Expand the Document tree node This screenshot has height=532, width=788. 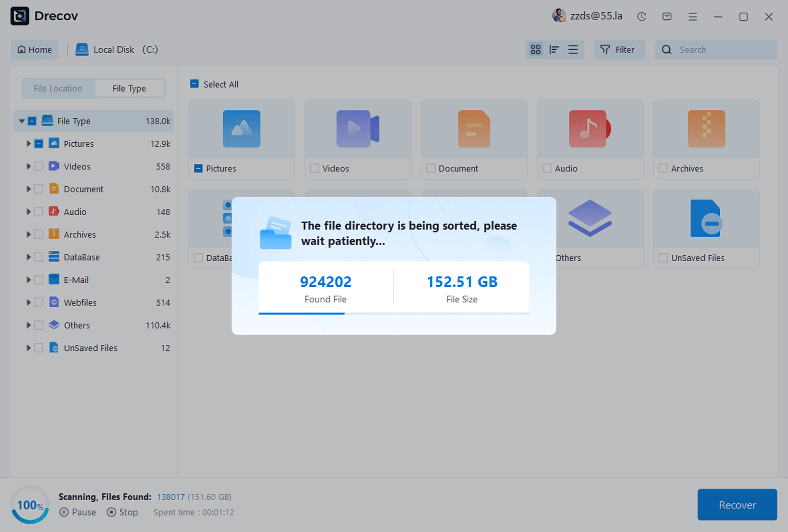[x=28, y=189]
